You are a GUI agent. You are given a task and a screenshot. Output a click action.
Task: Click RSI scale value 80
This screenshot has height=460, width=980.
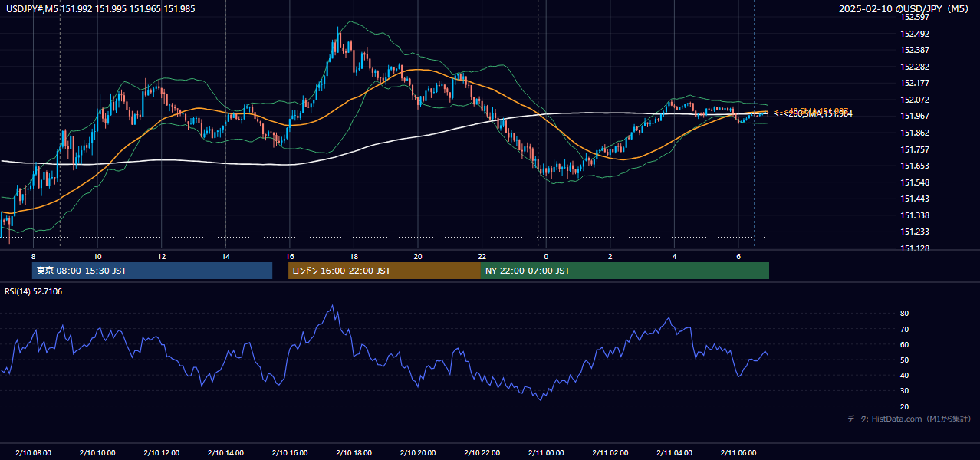tap(905, 314)
